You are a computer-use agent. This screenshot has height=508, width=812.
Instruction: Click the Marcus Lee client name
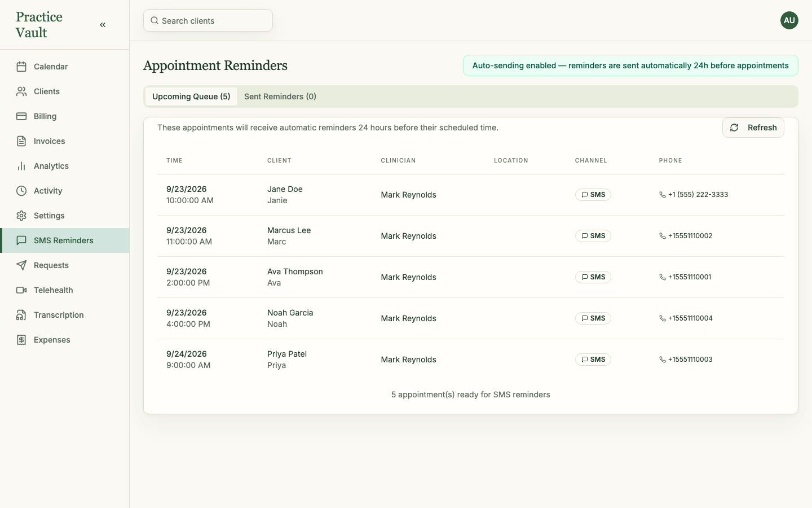(x=289, y=230)
